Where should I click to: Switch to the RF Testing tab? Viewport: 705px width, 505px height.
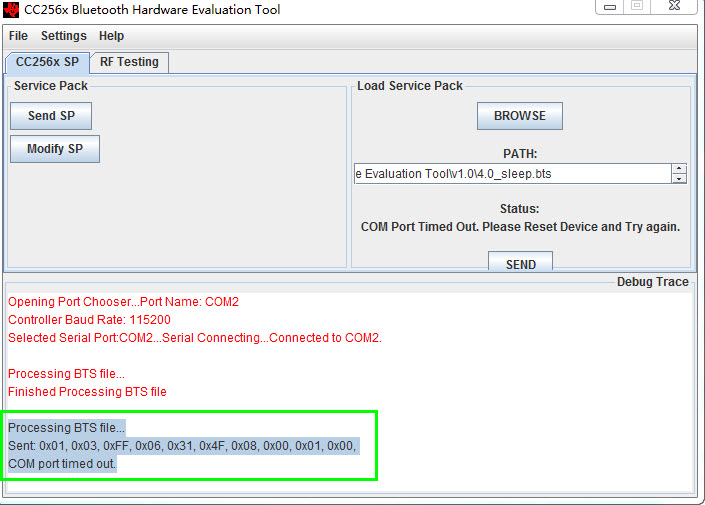pos(129,62)
